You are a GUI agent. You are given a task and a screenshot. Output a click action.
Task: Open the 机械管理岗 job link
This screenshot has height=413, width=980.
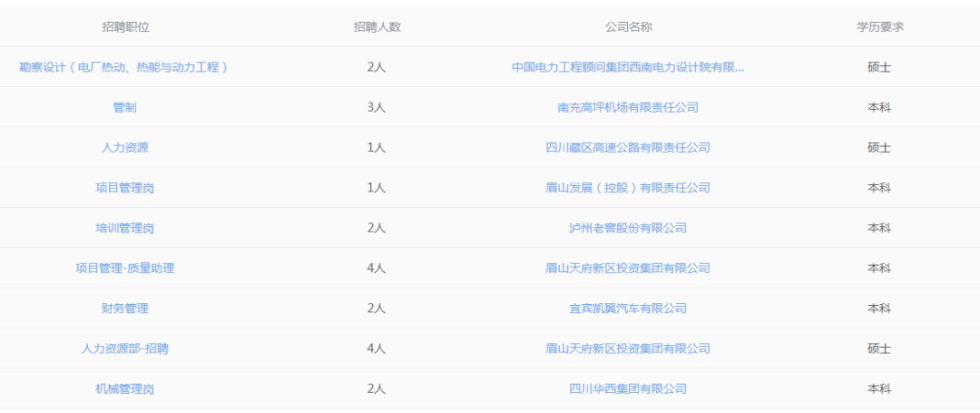(124, 388)
